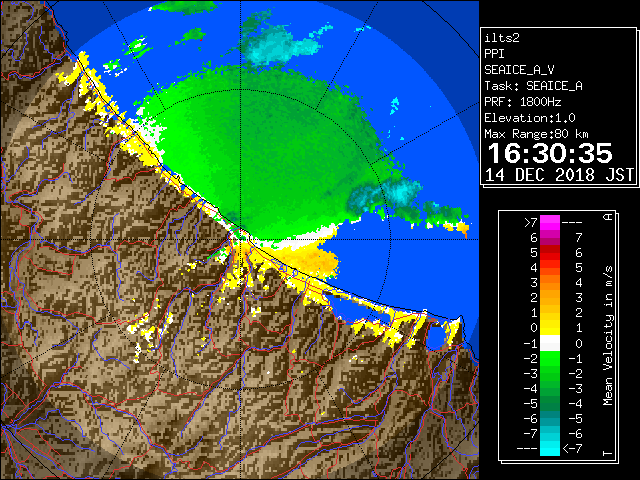Viewport: 640px width, 480px height.
Task: Pick the yellow band in the color bar
Action: pos(550,328)
